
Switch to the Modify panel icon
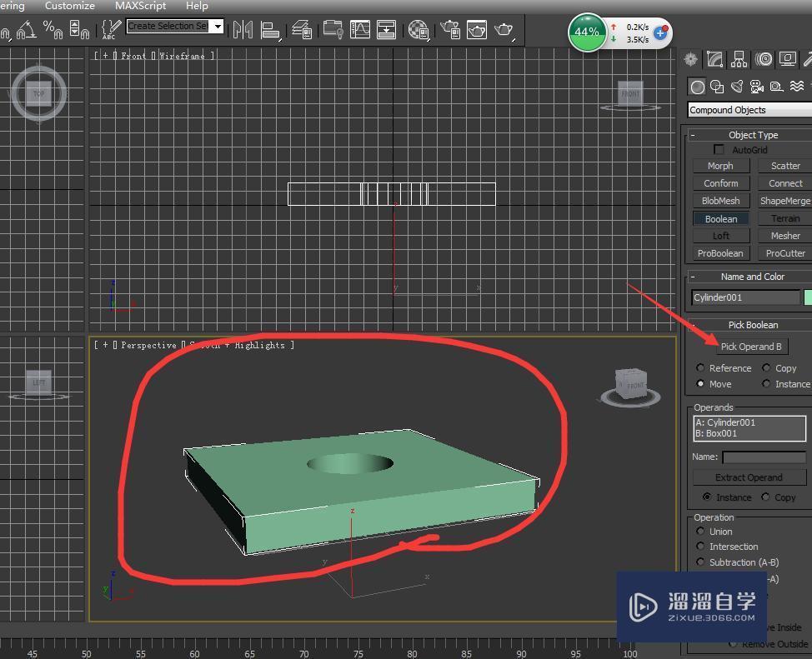click(714, 59)
